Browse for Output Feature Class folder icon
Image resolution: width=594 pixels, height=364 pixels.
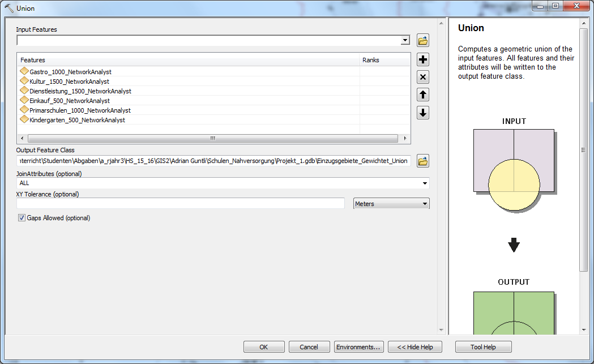(422, 161)
